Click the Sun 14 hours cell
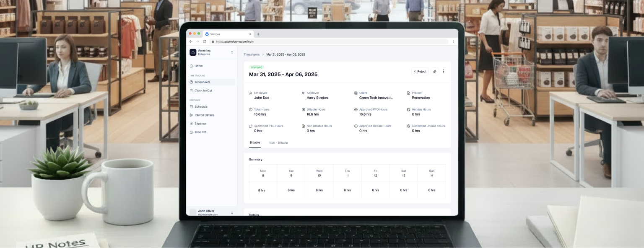 click(x=432, y=190)
